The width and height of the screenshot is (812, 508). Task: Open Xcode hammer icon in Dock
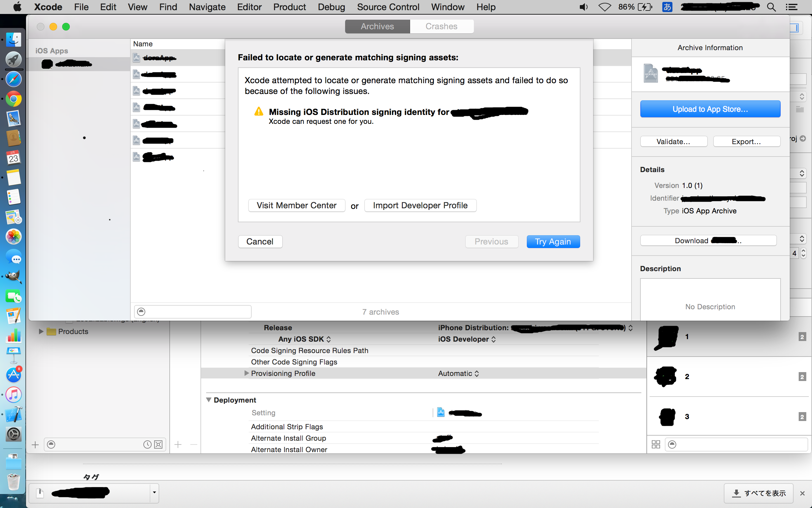(14, 415)
